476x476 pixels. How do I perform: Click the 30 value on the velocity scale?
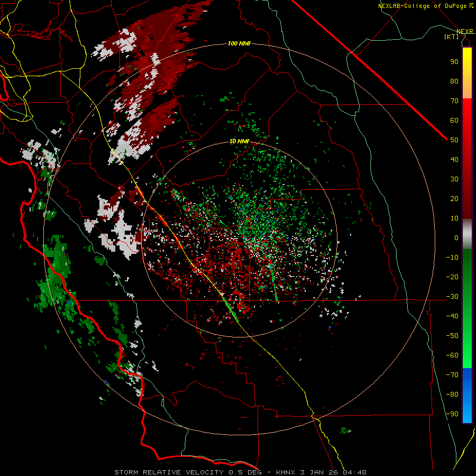click(454, 179)
